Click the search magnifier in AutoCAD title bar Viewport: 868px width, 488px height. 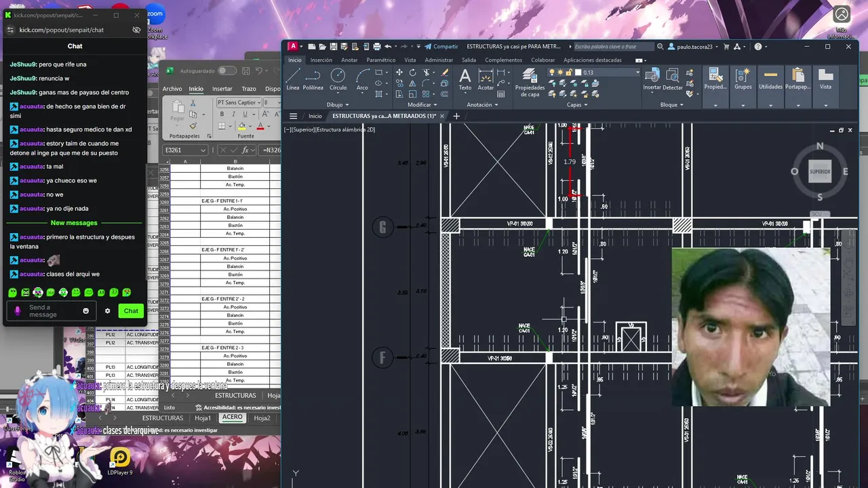[x=660, y=47]
